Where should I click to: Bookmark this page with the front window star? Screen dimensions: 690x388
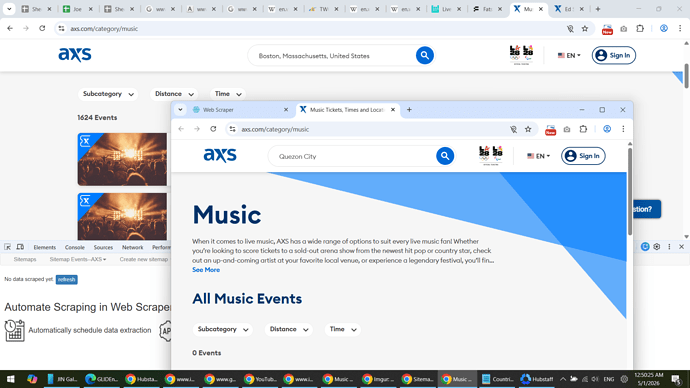[x=528, y=129]
